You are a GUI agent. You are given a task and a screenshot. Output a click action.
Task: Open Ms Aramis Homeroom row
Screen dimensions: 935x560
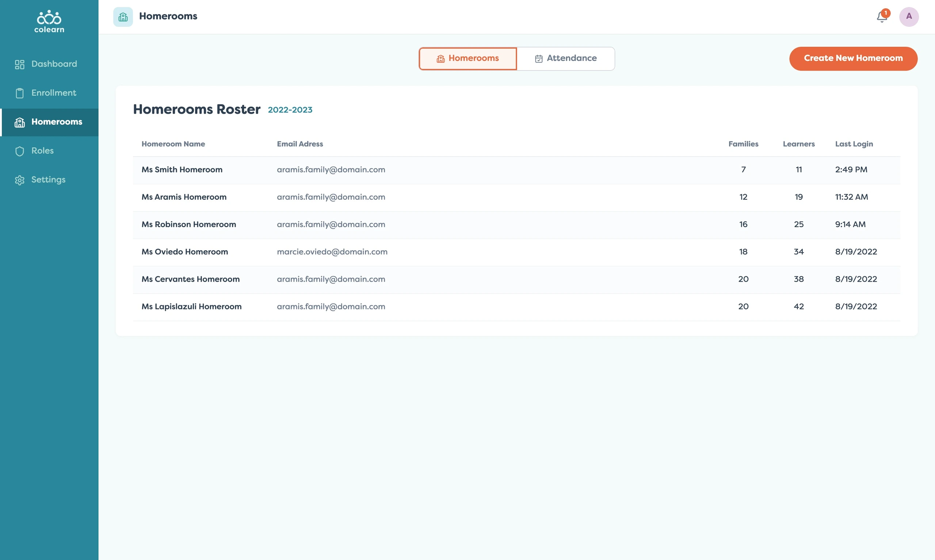tap(516, 197)
